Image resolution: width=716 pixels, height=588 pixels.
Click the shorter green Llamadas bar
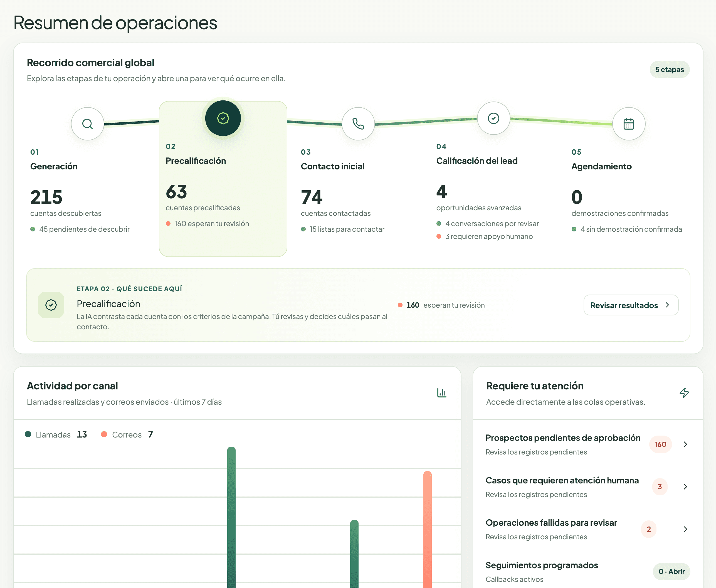[354, 554]
